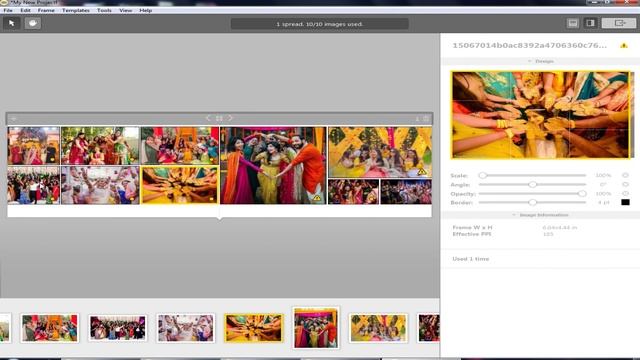640x360 pixels.
Task: Click the Opacity slider handle
Action: (x=582, y=193)
